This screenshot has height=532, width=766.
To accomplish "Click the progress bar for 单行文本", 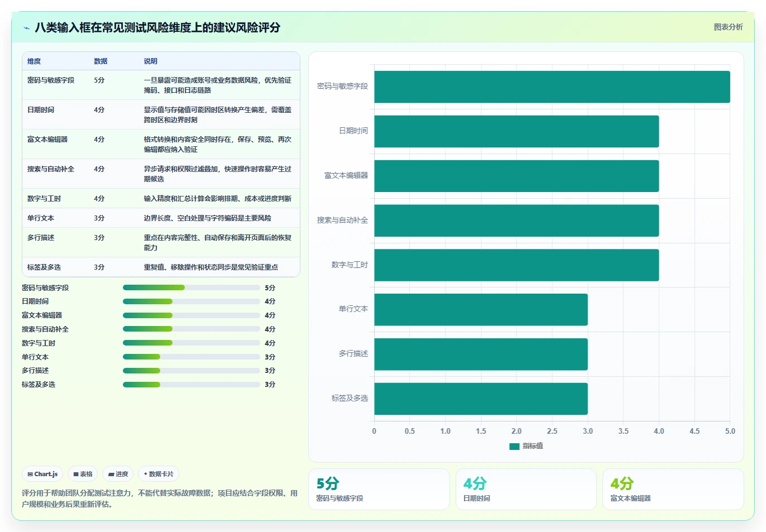I will coord(191,357).
